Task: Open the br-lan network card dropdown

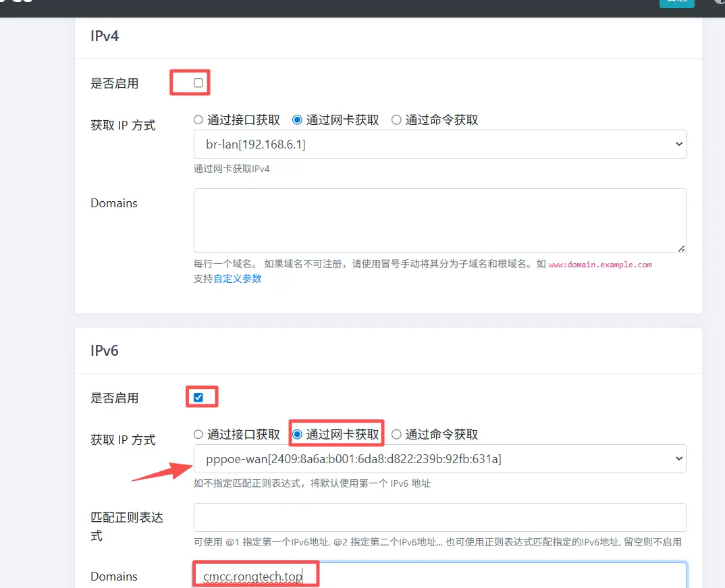Action: (x=439, y=144)
